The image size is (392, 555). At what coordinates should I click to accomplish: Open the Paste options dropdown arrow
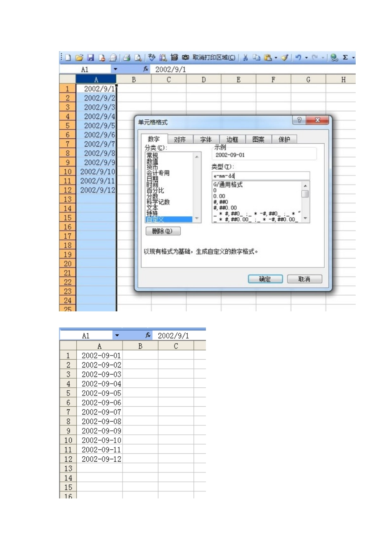click(x=276, y=58)
